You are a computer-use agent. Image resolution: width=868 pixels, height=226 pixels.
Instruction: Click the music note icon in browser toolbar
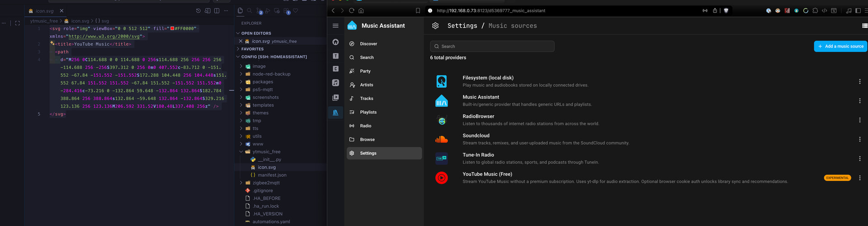tap(849, 11)
